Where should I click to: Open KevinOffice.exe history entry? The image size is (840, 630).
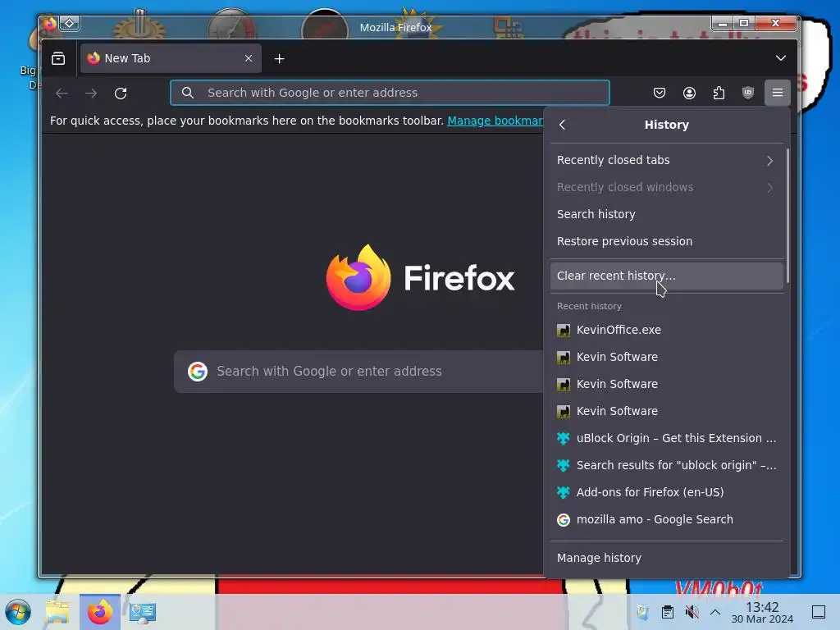[666, 330]
